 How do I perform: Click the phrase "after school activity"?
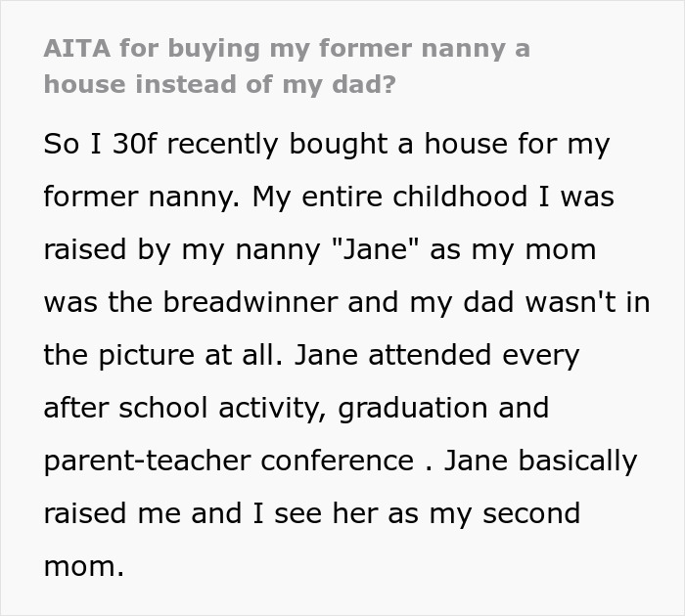(x=186, y=408)
